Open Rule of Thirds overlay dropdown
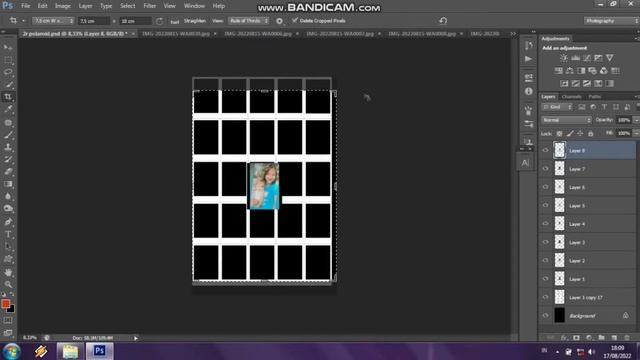 [x=249, y=20]
